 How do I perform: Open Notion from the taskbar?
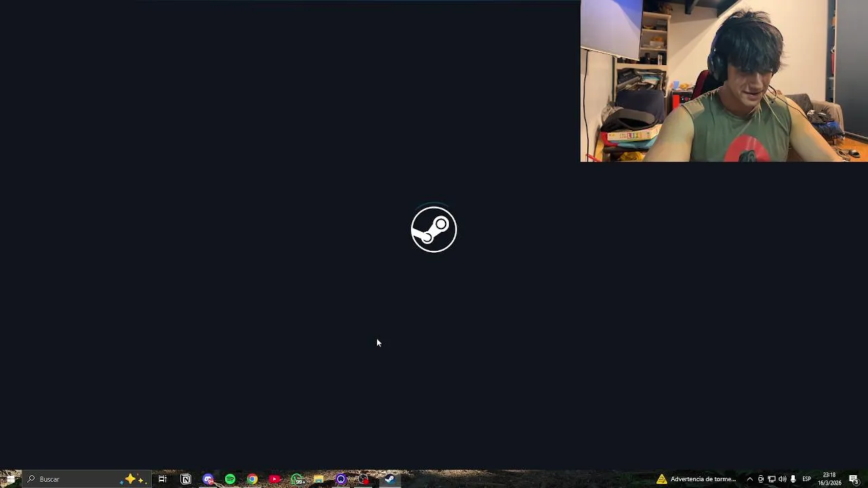(x=186, y=479)
